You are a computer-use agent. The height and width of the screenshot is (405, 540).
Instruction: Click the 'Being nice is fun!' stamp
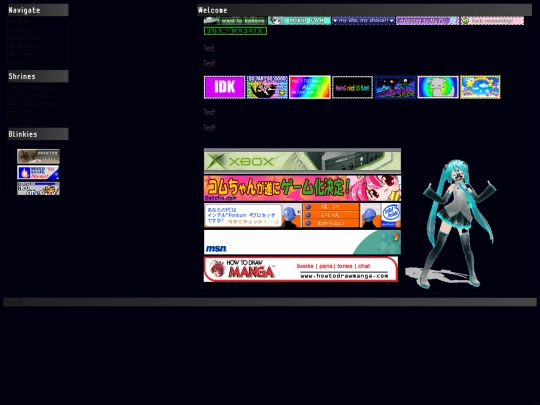(352, 87)
